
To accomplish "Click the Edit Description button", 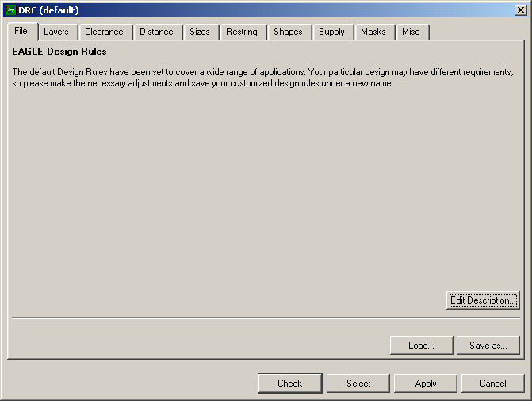I will pyautogui.click(x=483, y=300).
